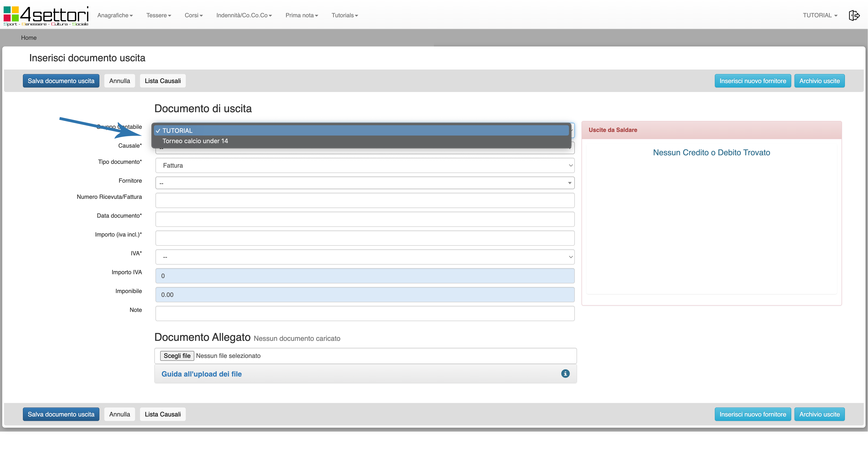
Task: Click the top Lista Causali button
Action: (x=162, y=81)
